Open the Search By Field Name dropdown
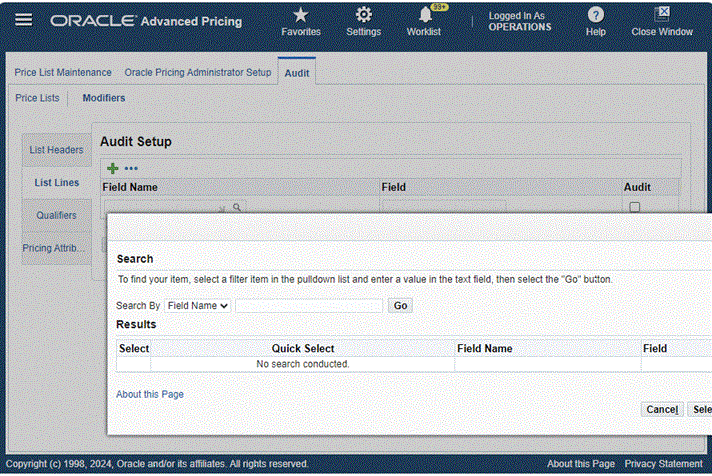This screenshot has height=476, width=712. 198,306
